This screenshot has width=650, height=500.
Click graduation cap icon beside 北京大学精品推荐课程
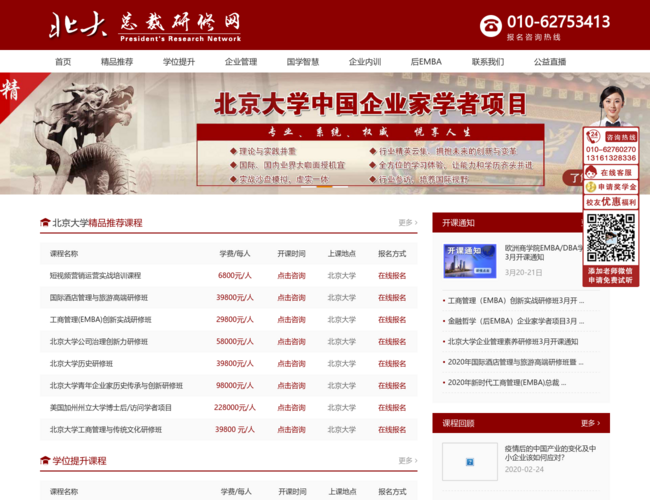pyautogui.click(x=45, y=223)
